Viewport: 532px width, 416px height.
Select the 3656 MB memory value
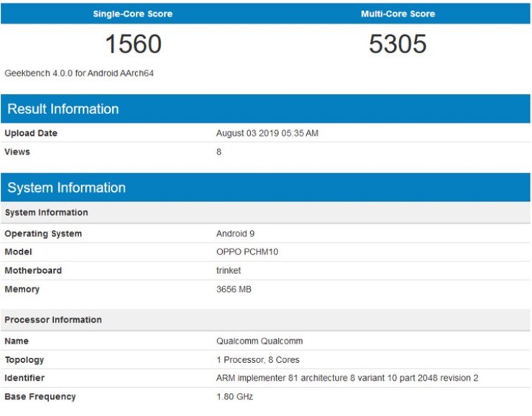(x=234, y=290)
